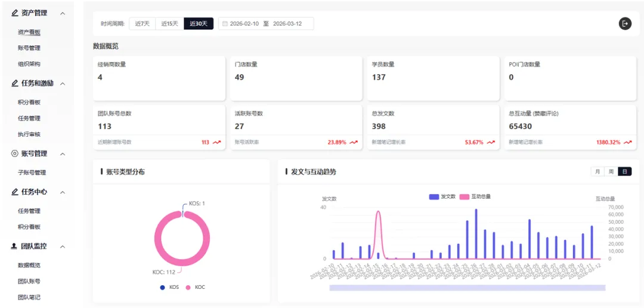Click the pencil icon beside 任务和激励
The width and height of the screenshot is (644, 308).
click(15, 84)
